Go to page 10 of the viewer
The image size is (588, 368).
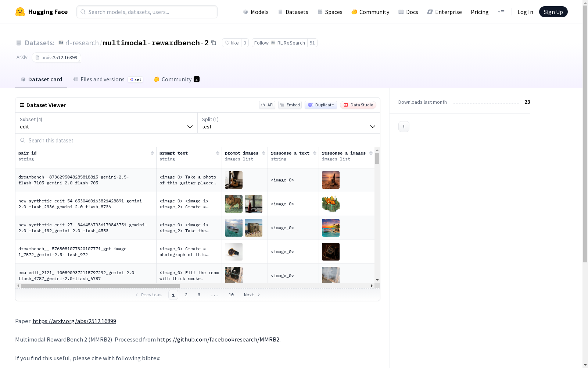click(x=231, y=295)
